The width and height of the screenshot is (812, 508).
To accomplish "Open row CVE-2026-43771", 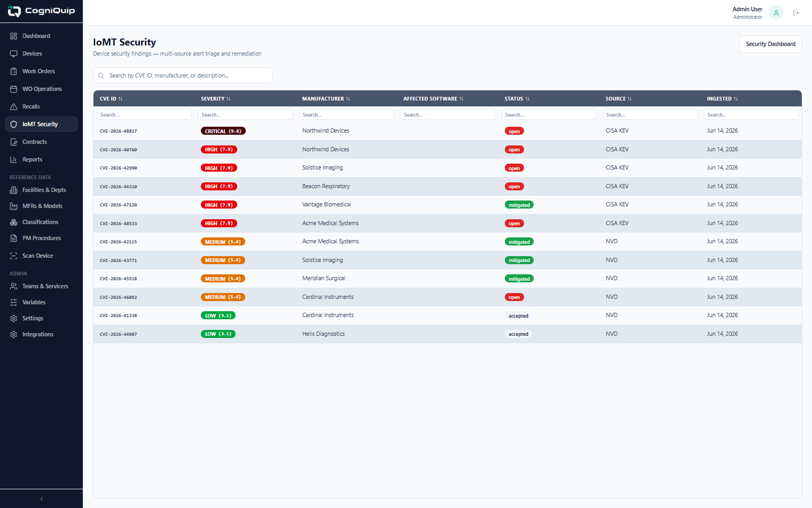I will pos(448,260).
